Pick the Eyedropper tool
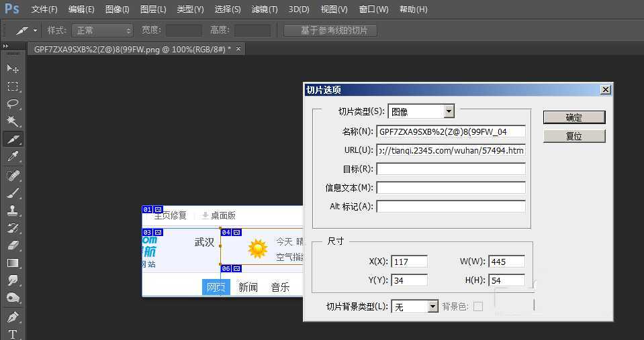Screen dimensions: 644x340 pos(13,157)
